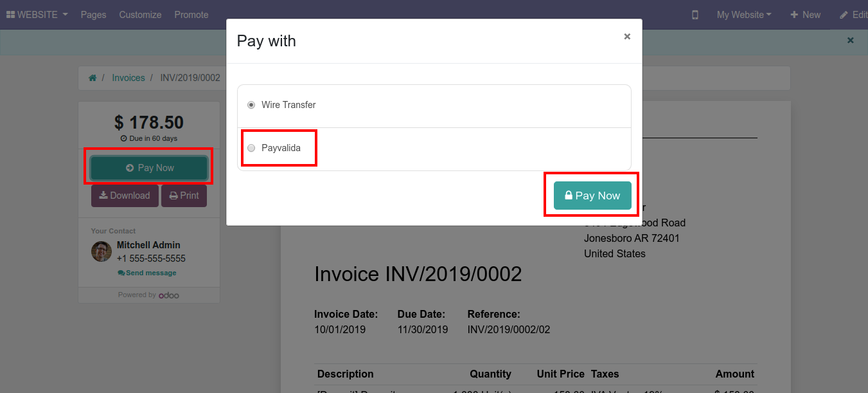The height and width of the screenshot is (393, 868).
Task: Click the pencil Edit icon
Action: (x=844, y=15)
